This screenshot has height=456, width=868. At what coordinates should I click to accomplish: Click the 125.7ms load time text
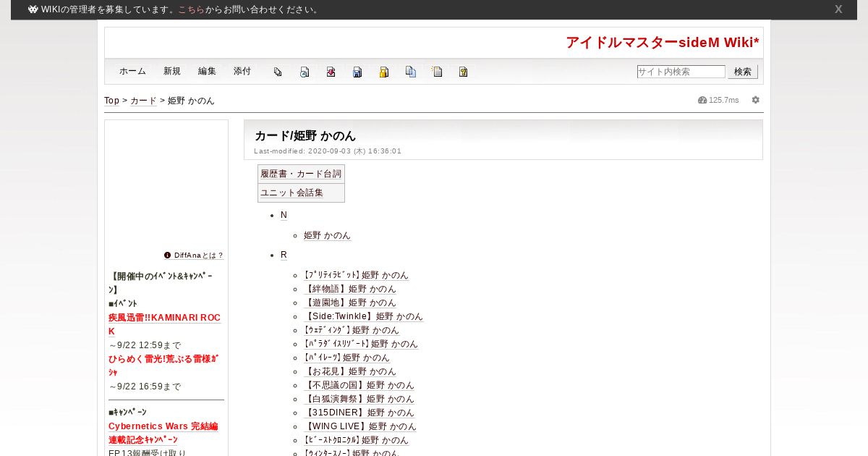click(x=724, y=100)
